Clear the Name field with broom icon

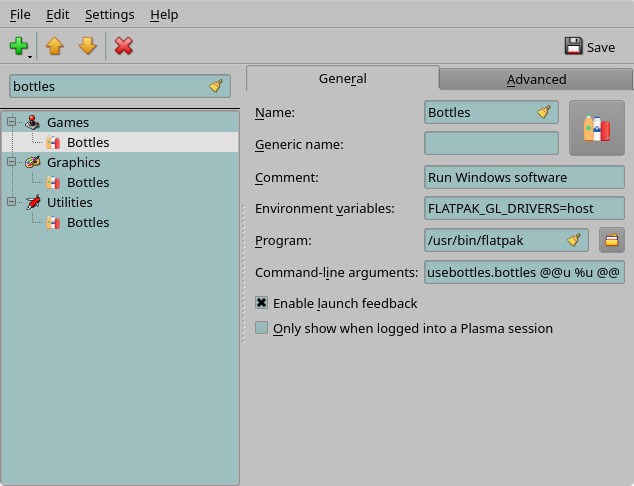pyautogui.click(x=544, y=112)
